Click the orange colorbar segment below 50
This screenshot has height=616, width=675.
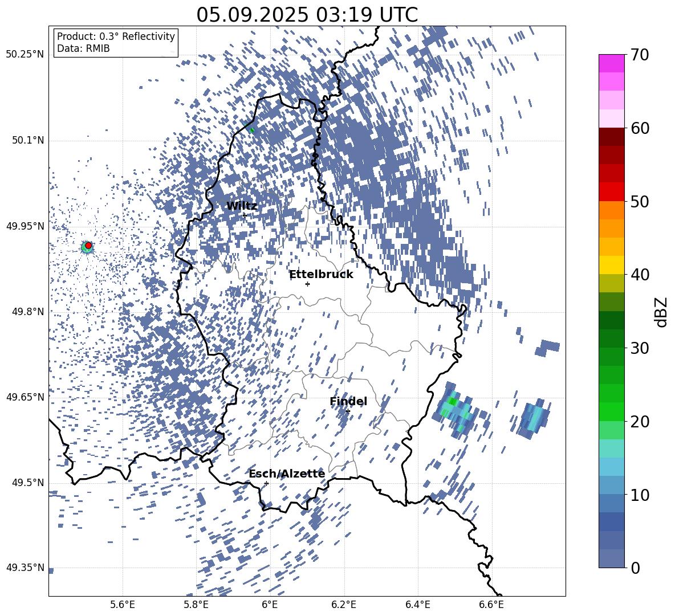click(x=611, y=210)
